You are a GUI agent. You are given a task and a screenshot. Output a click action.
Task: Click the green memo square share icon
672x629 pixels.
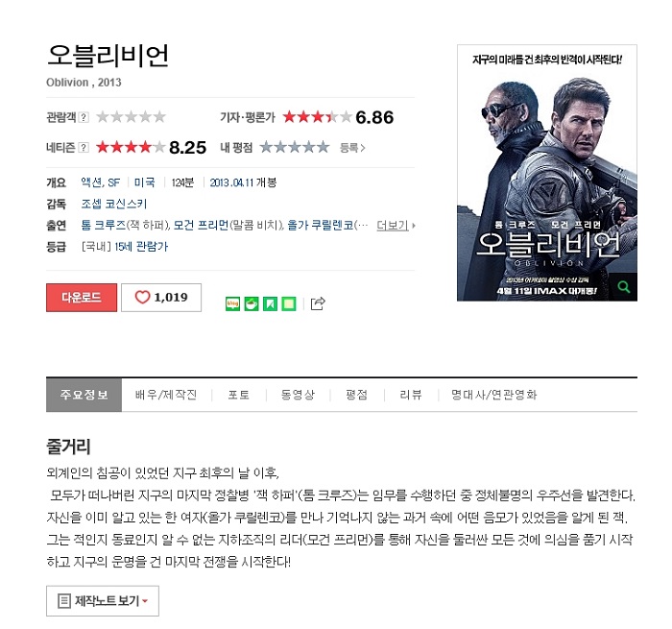point(289,303)
